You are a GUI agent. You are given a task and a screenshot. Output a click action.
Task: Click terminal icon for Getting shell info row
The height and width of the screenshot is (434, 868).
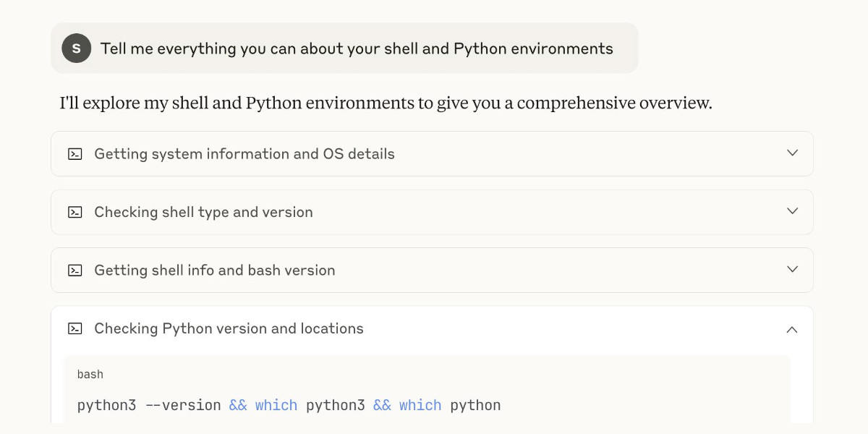coord(75,271)
